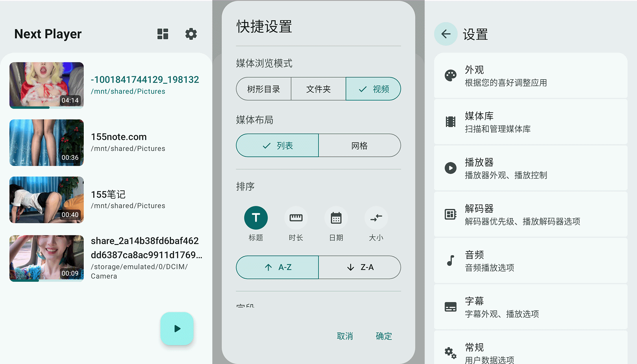This screenshot has width=637, height=364.
Task: Select the 树形目录 browse mode
Action: click(263, 89)
